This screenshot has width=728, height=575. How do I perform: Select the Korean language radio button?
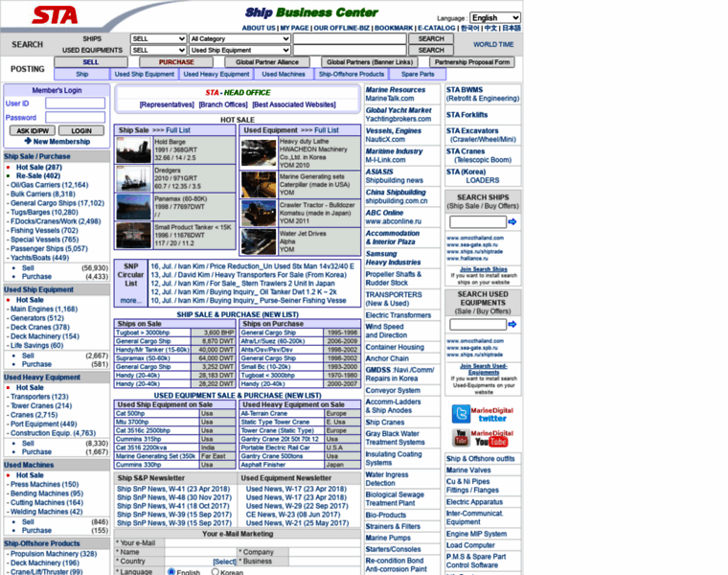pyautogui.click(x=215, y=572)
